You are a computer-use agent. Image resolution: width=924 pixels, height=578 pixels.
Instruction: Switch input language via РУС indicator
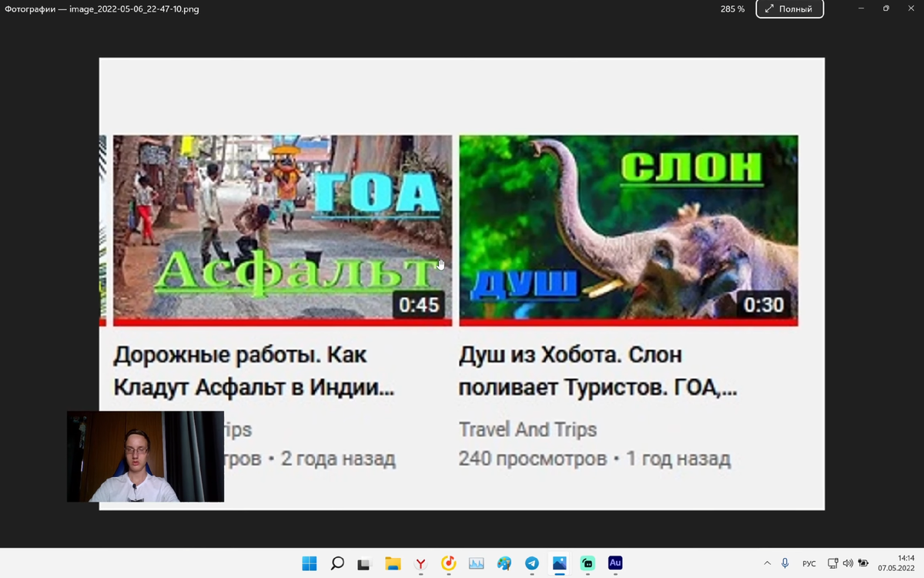(x=808, y=563)
